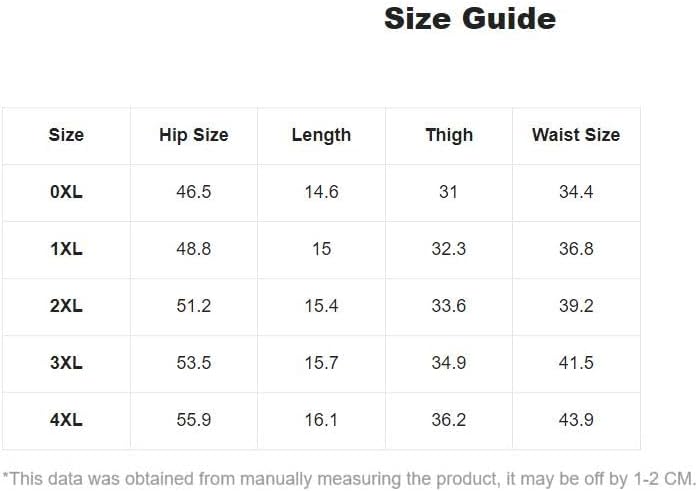This screenshot has width=698, height=491.
Task: Click the 16.1 length cell
Action: click(321, 420)
